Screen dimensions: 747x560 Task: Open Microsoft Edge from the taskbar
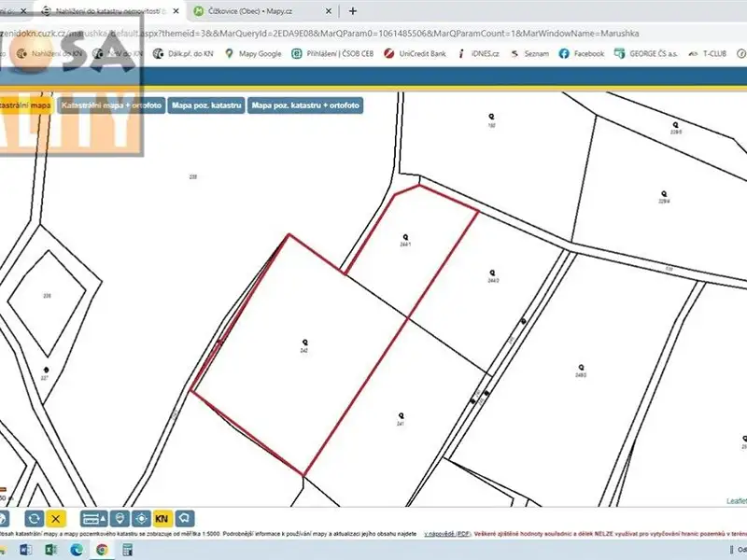[x=77, y=550]
